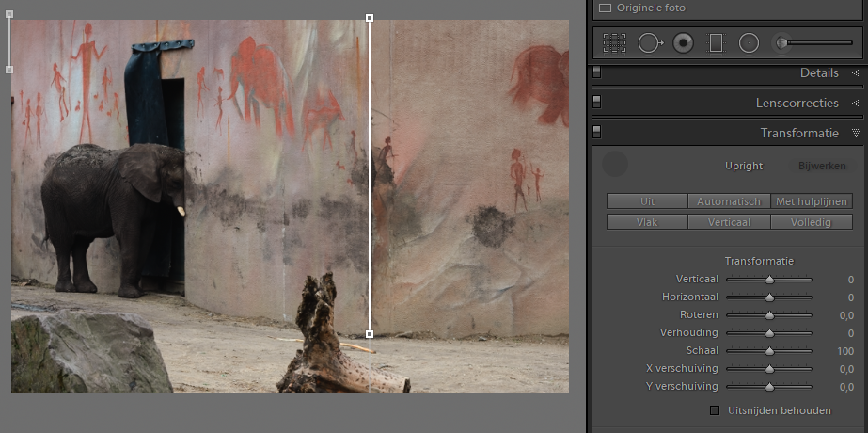
Task: Collapse the Transformatie panel
Action: (856, 134)
